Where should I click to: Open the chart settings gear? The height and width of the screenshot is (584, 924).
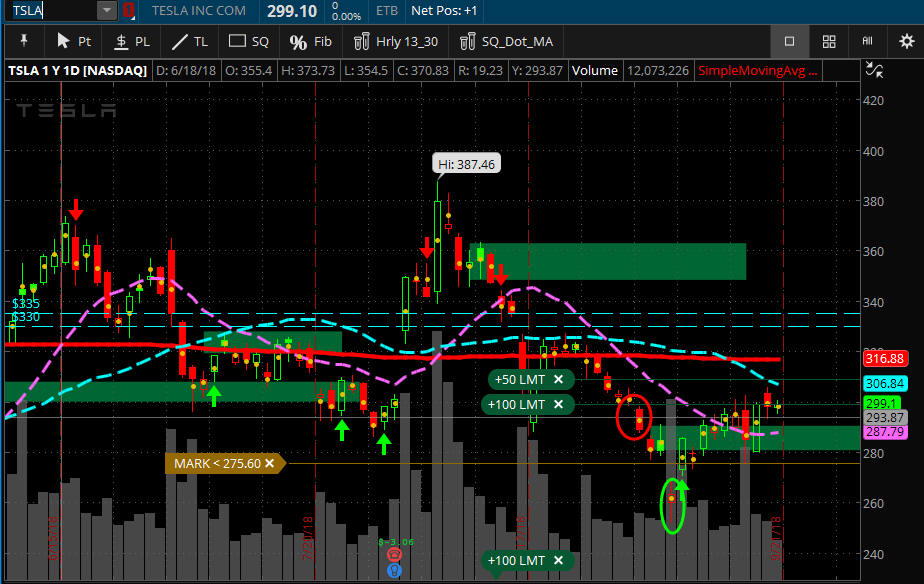906,41
